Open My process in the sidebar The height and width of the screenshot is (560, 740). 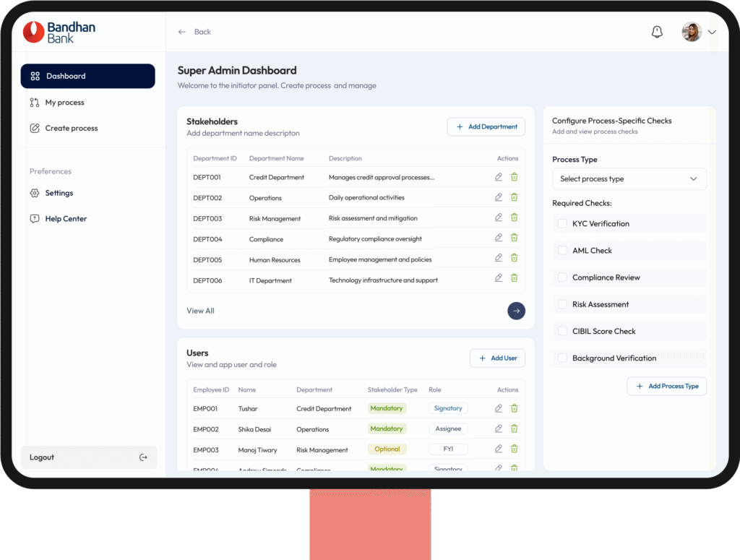(x=64, y=103)
